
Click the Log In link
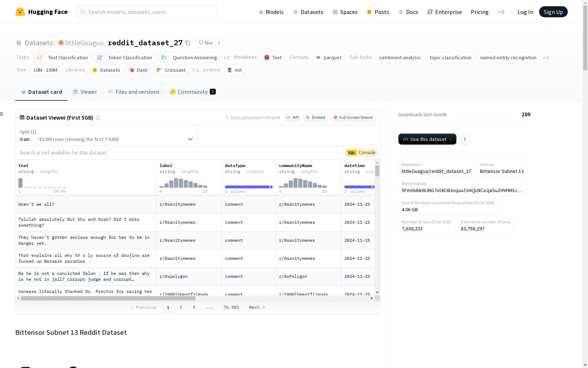[525, 12]
